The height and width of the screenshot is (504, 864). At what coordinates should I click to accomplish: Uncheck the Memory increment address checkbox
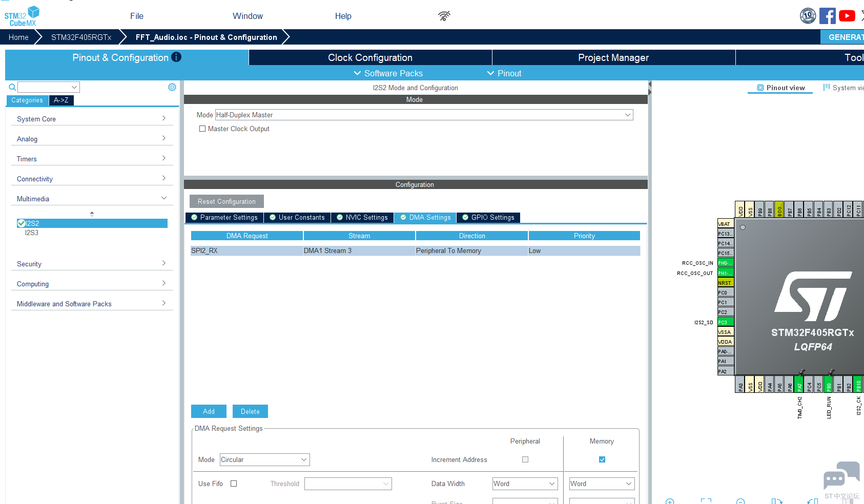click(x=602, y=459)
